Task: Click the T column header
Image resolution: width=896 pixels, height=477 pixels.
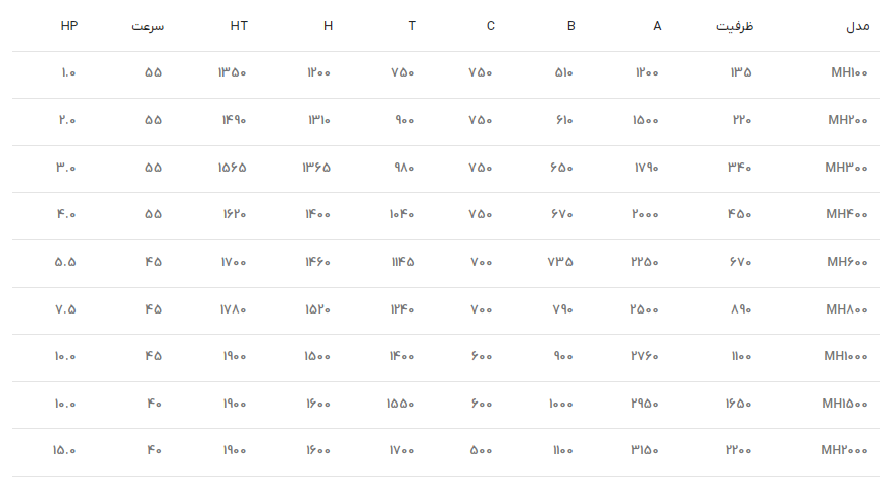Action: [x=412, y=26]
